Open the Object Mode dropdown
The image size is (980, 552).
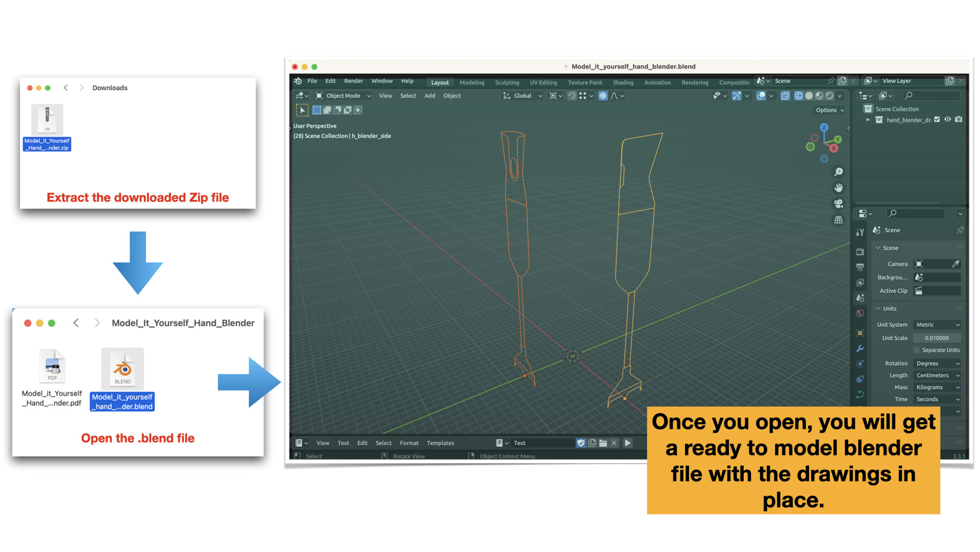click(x=344, y=96)
